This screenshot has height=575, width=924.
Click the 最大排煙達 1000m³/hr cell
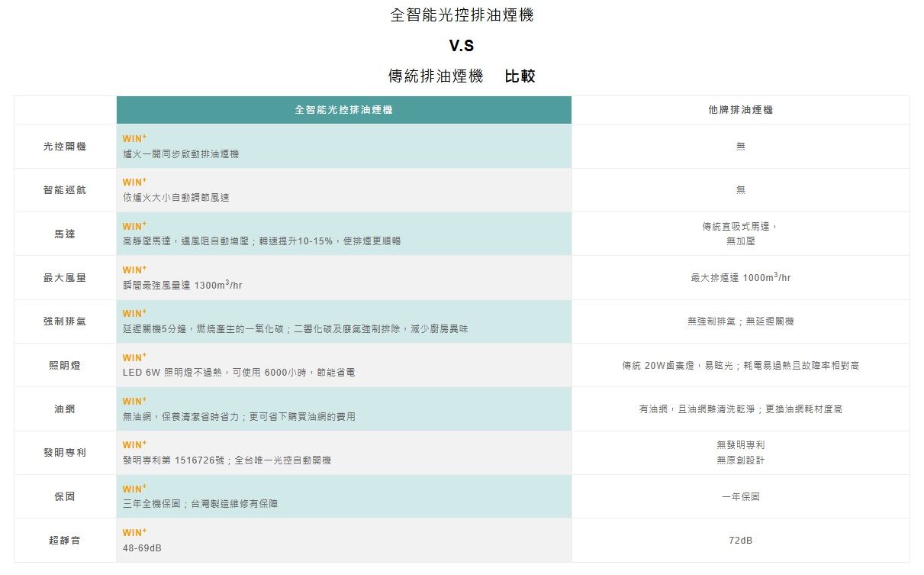740,278
